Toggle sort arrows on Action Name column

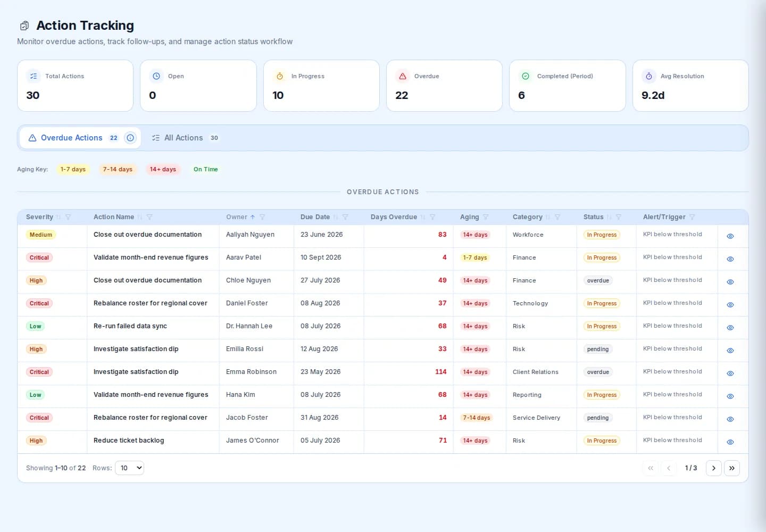pos(140,217)
